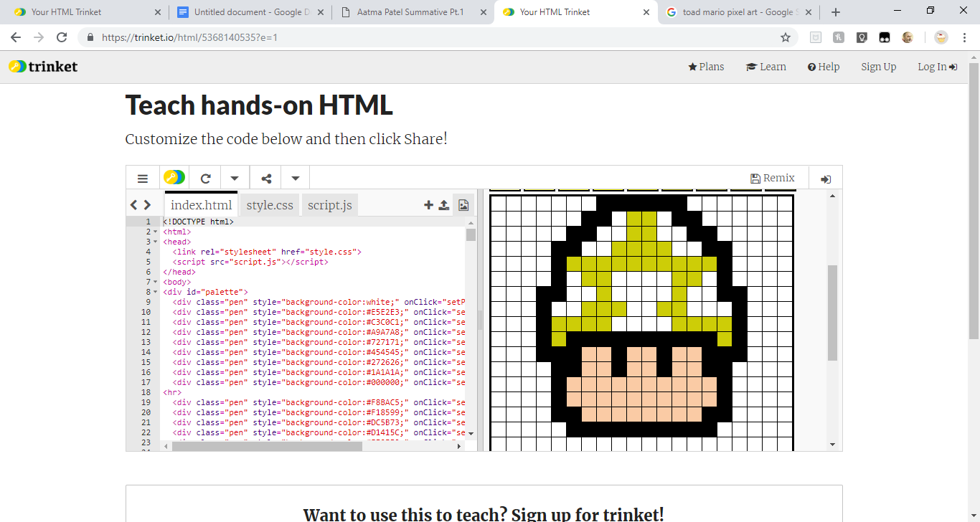The height and width of the screenshot is (522, 980).
Task: Click the gray 'h' extension icon
Action: [x=839, y=37]
